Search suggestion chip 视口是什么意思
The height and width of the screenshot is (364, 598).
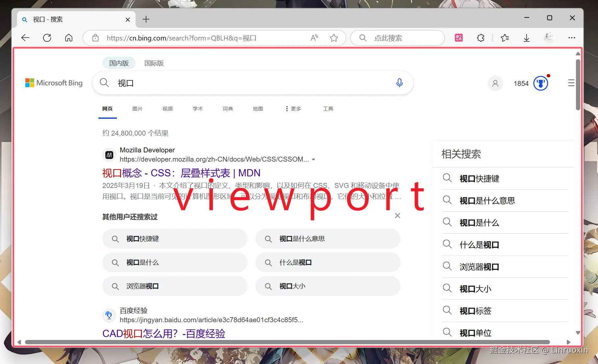click(328, 239)
